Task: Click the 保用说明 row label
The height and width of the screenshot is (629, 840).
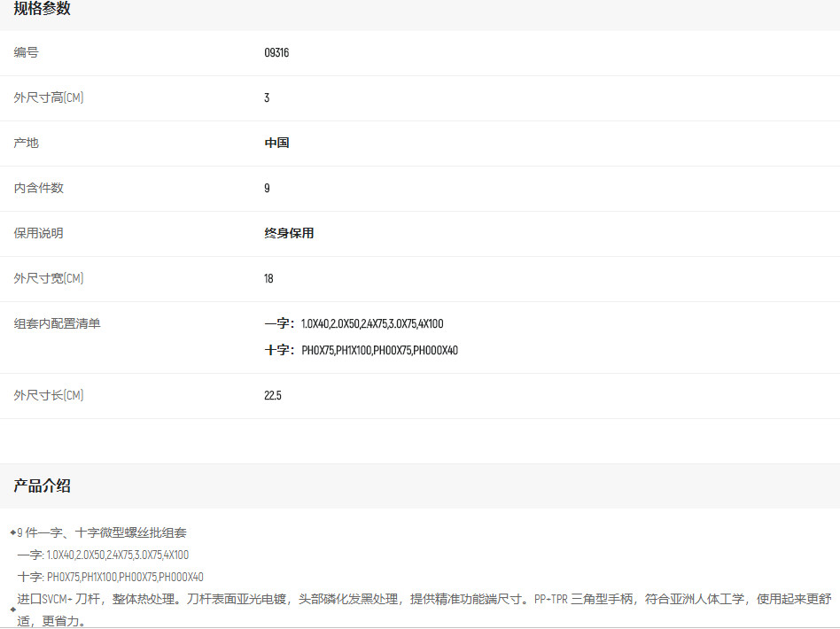Action: 39,234
